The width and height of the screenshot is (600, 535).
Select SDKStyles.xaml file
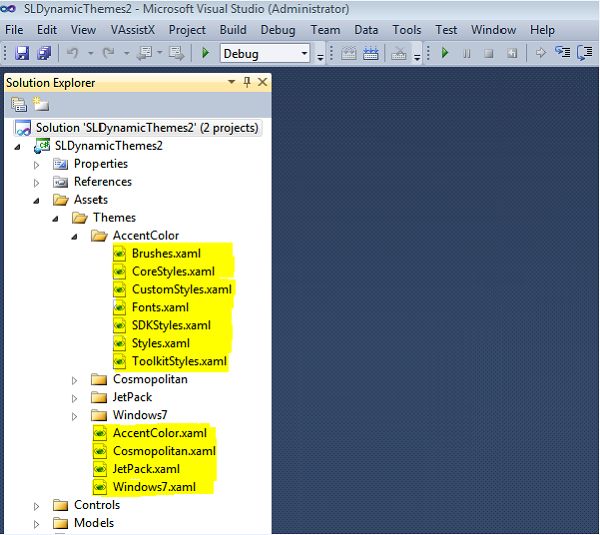point(171,325)
